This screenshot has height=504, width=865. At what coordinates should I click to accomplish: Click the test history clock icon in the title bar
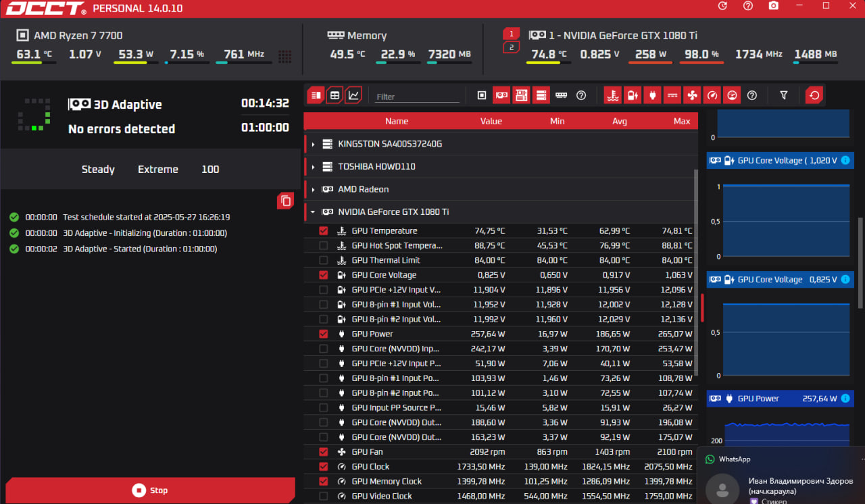point(722,5)
